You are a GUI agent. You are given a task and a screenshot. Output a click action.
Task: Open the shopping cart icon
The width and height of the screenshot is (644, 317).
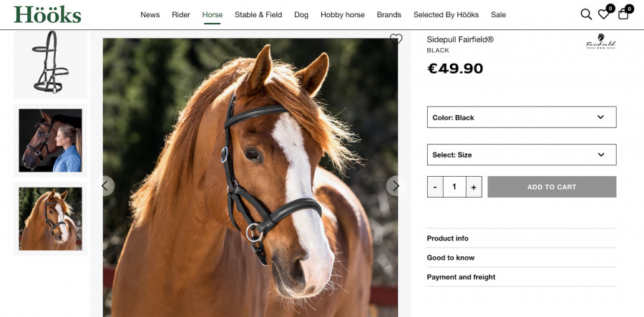(623, 14)
